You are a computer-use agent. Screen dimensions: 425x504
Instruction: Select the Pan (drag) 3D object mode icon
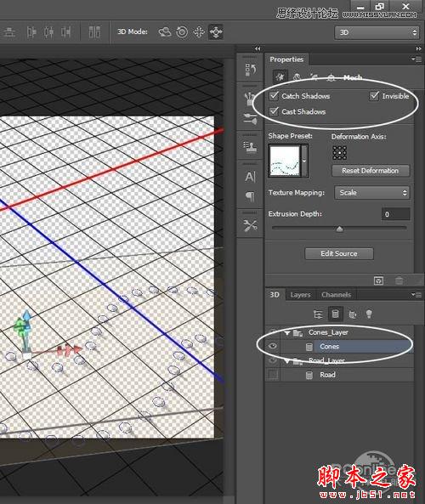(x=199, y=32)
